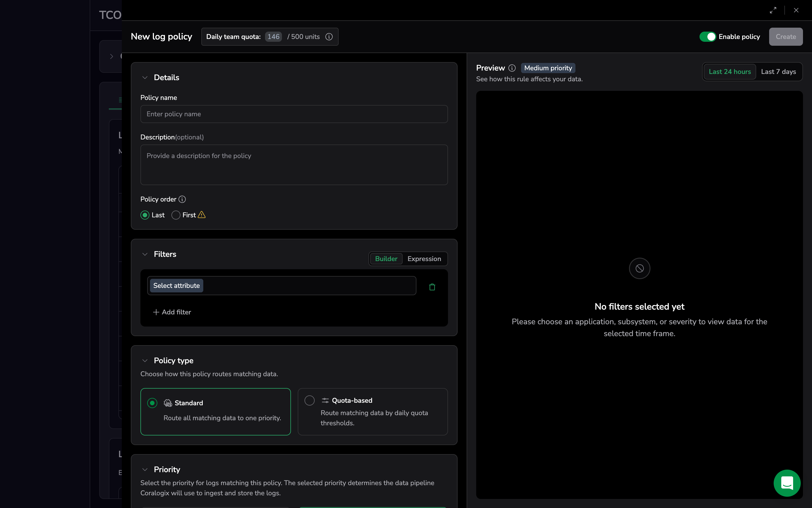Collapse the Filters section
The height and width of the screenshot is (508, 812).
145,254
